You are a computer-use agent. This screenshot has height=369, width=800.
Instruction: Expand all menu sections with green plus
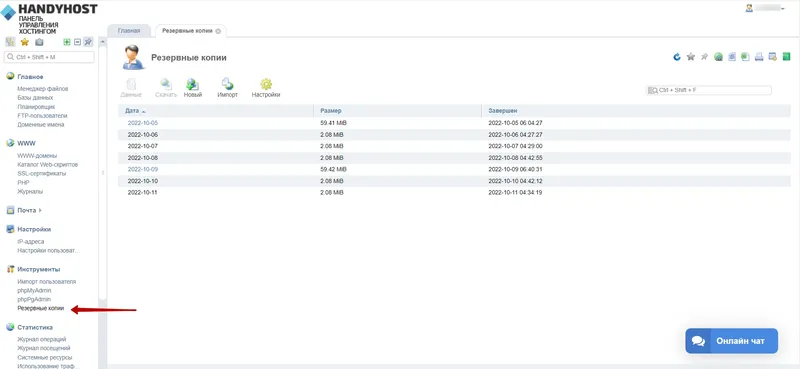tap(66, 42)
